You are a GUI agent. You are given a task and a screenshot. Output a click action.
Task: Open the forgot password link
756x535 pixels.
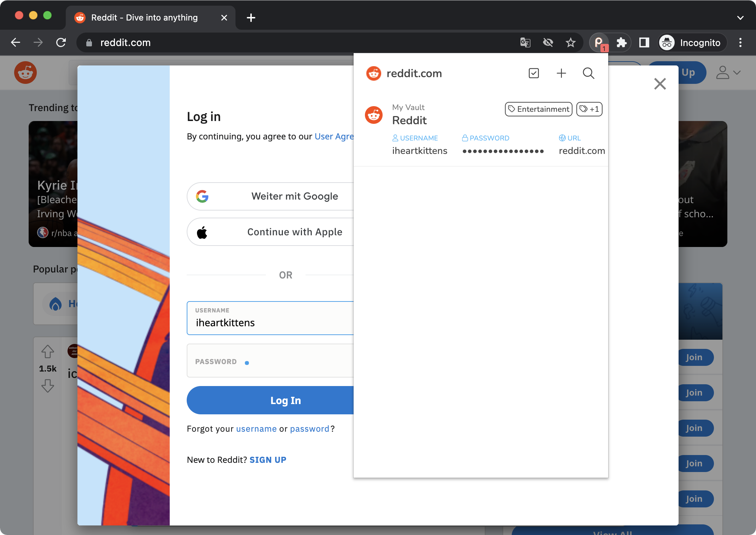coord(309,429)
